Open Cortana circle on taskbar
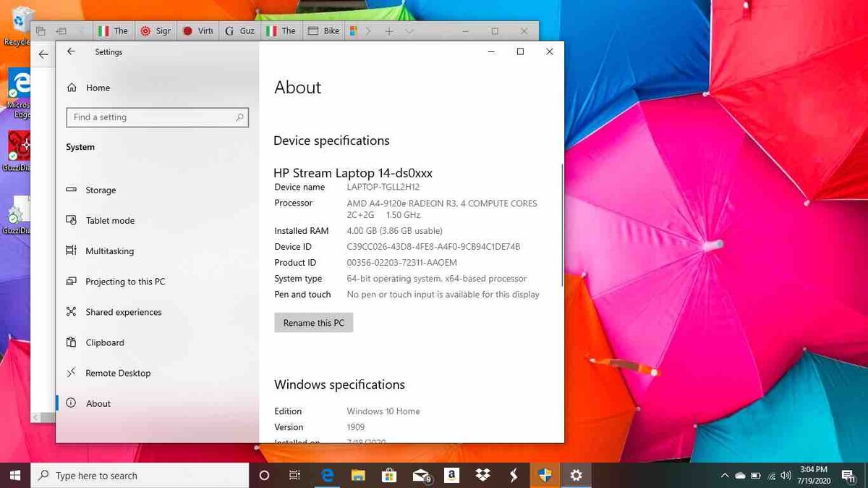The width and height of the screenshot is (868, 488). [264, 476]
